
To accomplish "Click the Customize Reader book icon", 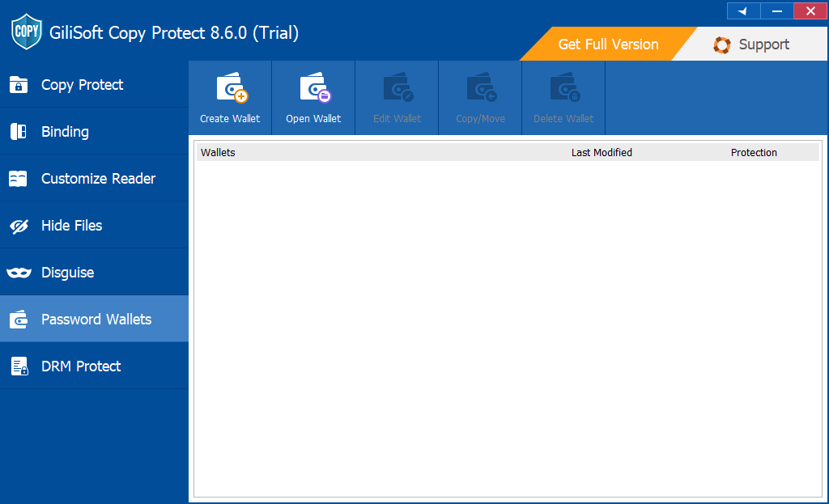I will click(18, 179).
